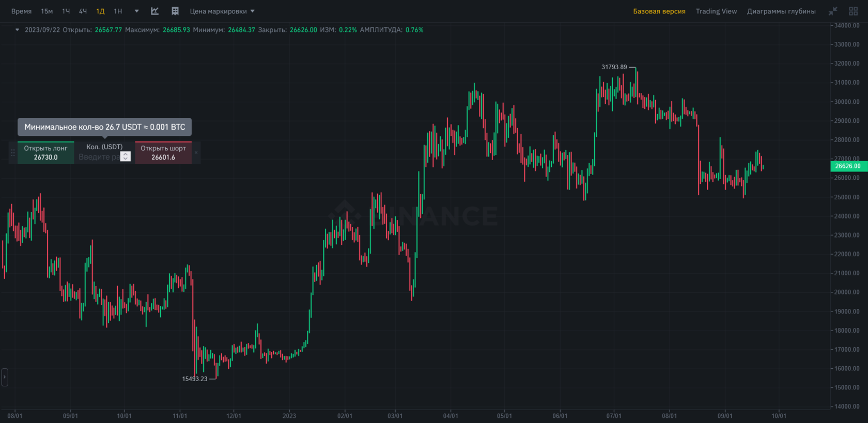
Task: Click the Открыть value 26567.77
Action: [x=109, y=30]
